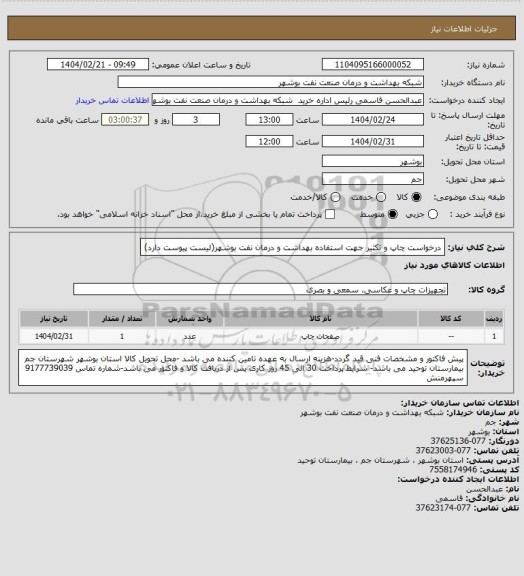Click the 1404/02/31 need date cell in table
The height and width of the screenshot is (576, 524).
tap(54, 336)
